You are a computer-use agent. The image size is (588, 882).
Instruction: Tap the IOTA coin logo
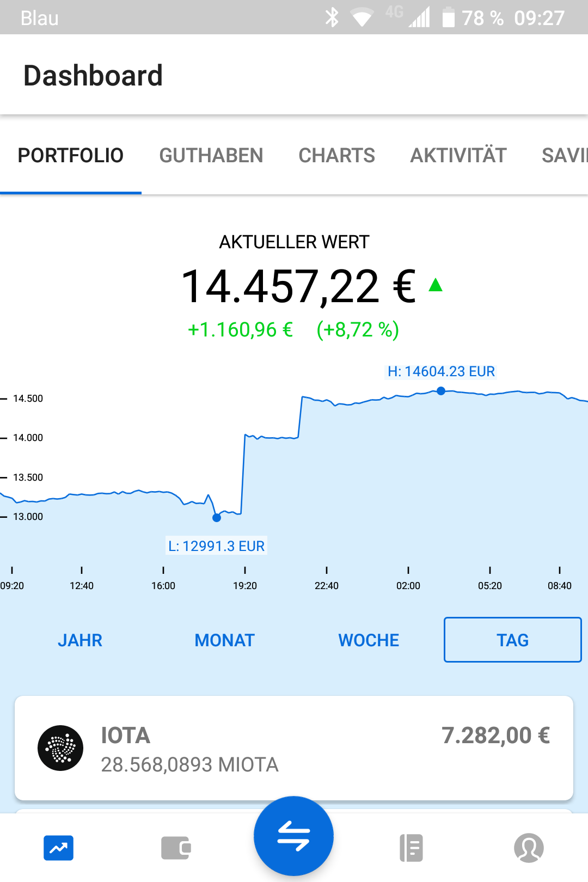click(60, 748)
